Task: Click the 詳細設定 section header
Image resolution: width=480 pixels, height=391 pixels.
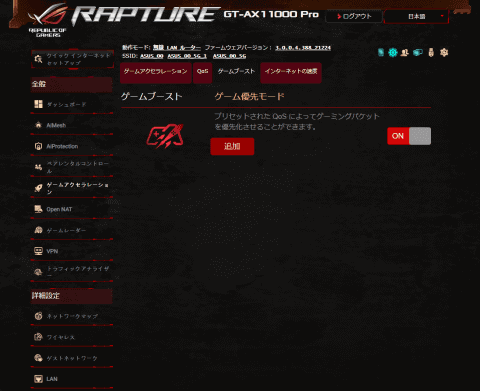Action: pos(72,296)
